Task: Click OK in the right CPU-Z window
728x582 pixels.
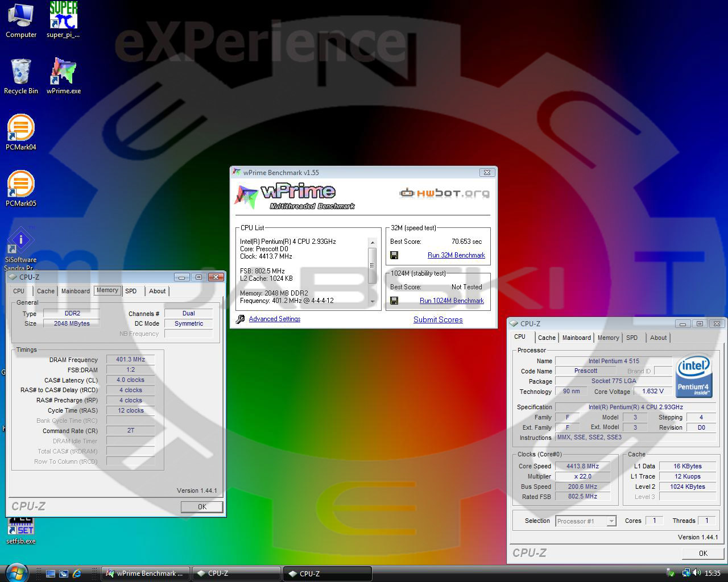Action: [703, 554]
